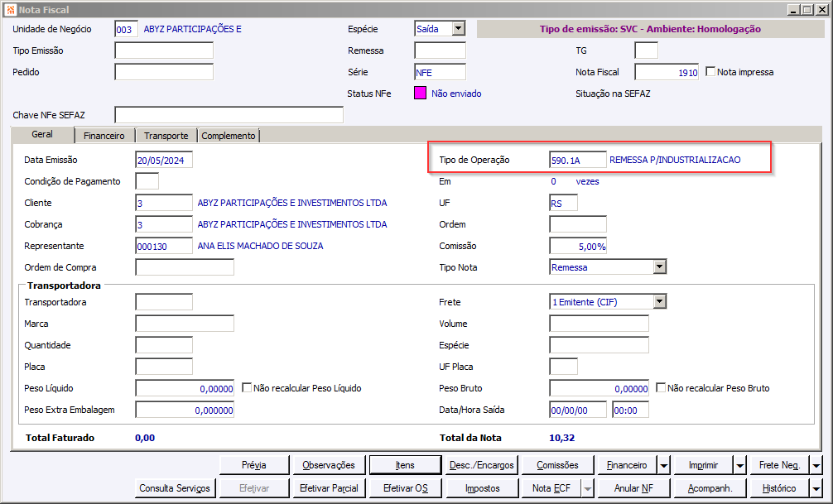
Task: Click the Pedido input field
Action: coord(164,72)
